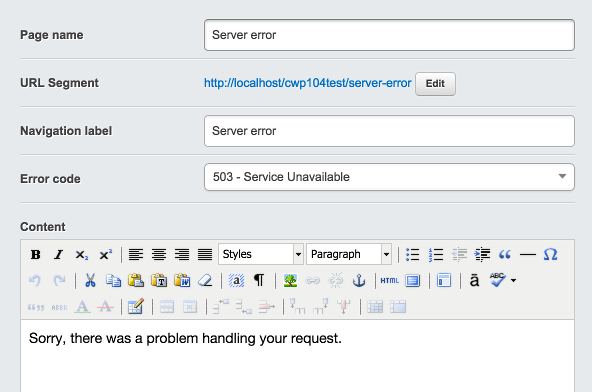
Task: Click the undo arrow icon
Action: [35, 281]
